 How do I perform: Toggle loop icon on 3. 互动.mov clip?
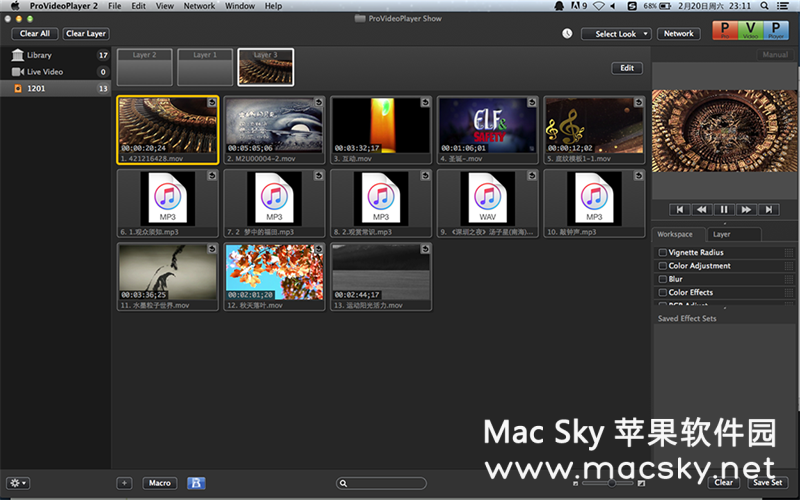(x=425, y=103)
